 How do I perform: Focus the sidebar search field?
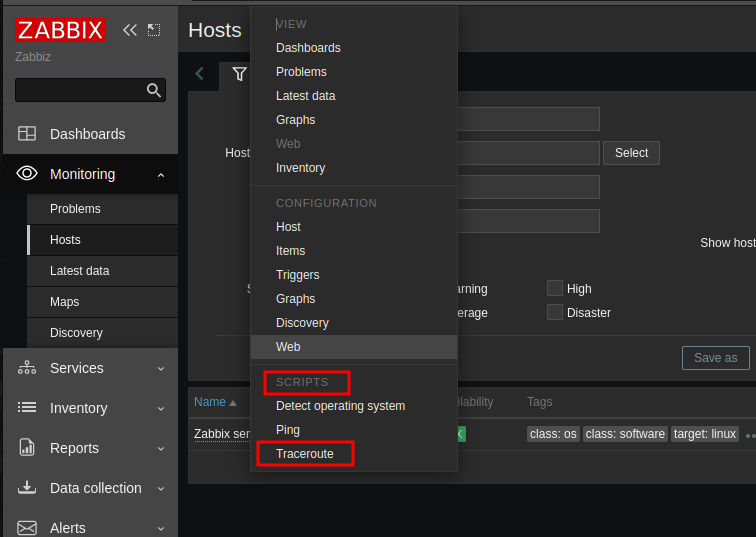90,90
